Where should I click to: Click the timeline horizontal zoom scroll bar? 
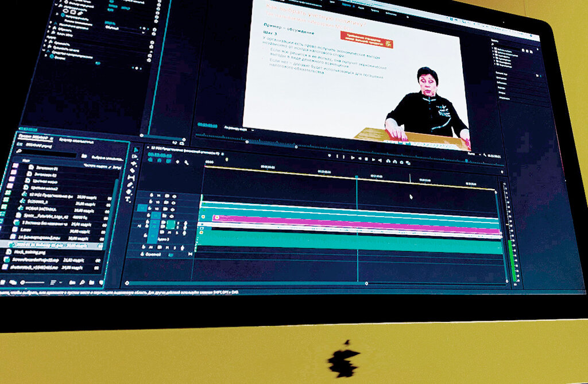pos(246,283)
